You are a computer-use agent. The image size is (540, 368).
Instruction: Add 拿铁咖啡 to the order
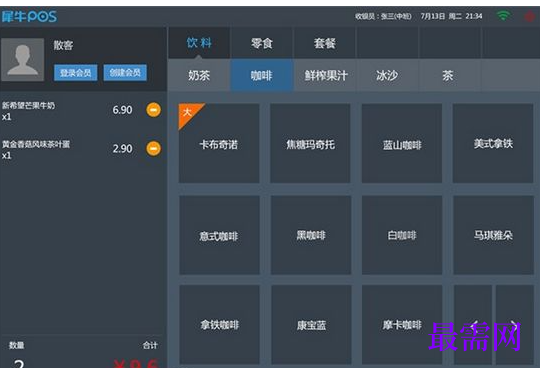pos(219,325)
